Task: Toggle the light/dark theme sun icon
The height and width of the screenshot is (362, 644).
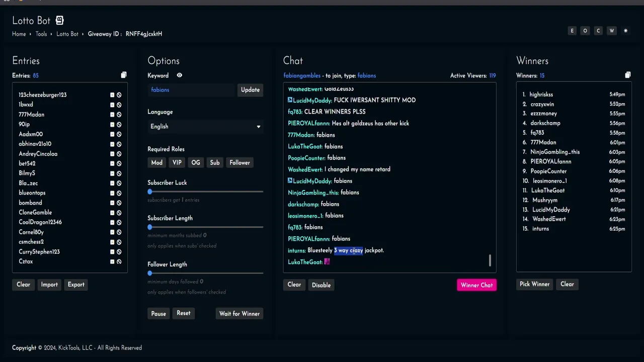Action: [x=625, y=31]
